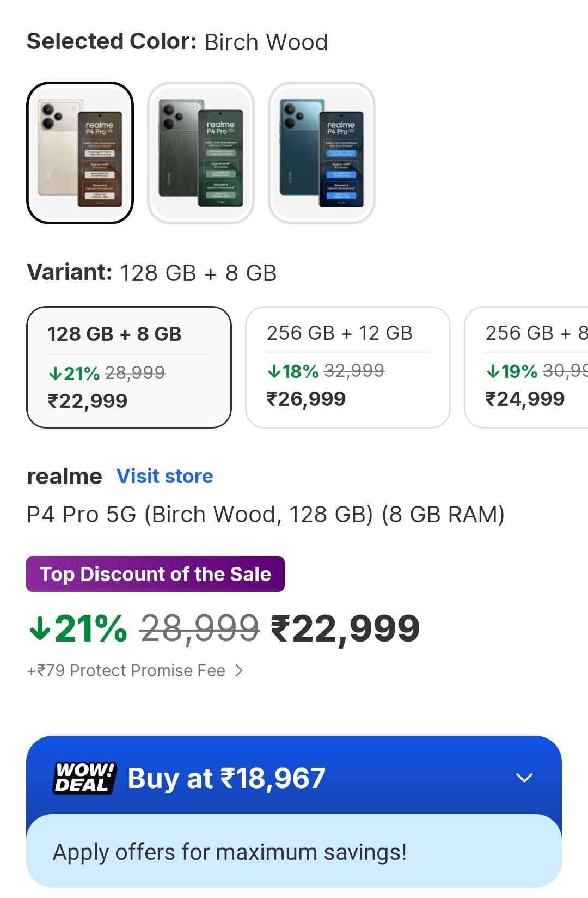Expand the WOW Deal price dropdown chevron
Screen dimensions: 588x898
tap(524, 778)
